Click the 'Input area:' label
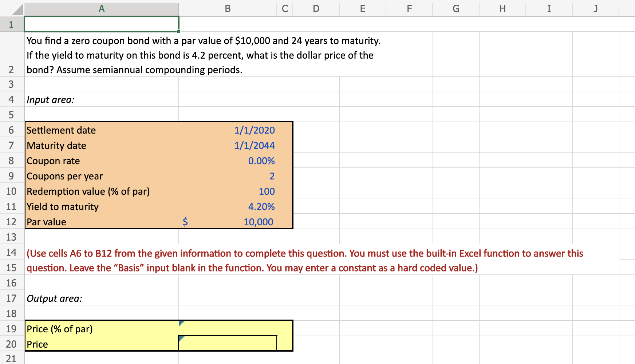 (50, 100)
